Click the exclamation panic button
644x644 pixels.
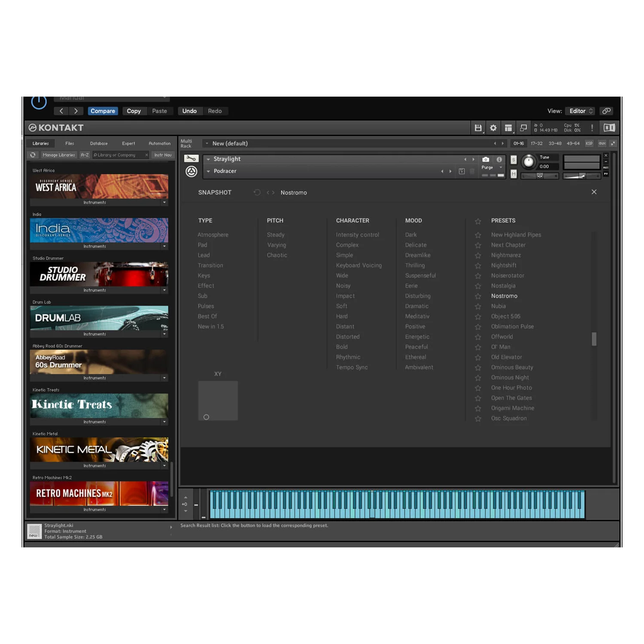click(592, 128)
